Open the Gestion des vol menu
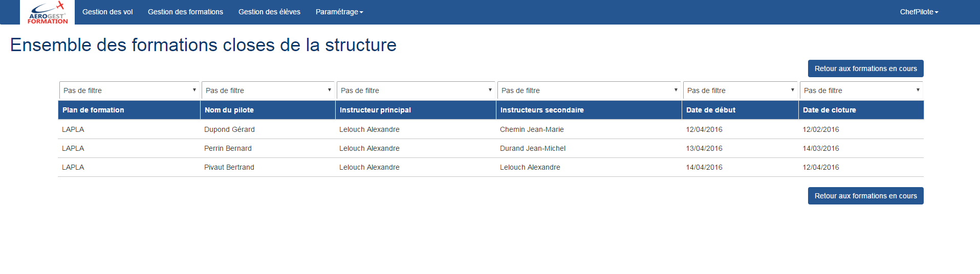Image resolution: width=980 pixels, height=274 pixels. point(107,12)
